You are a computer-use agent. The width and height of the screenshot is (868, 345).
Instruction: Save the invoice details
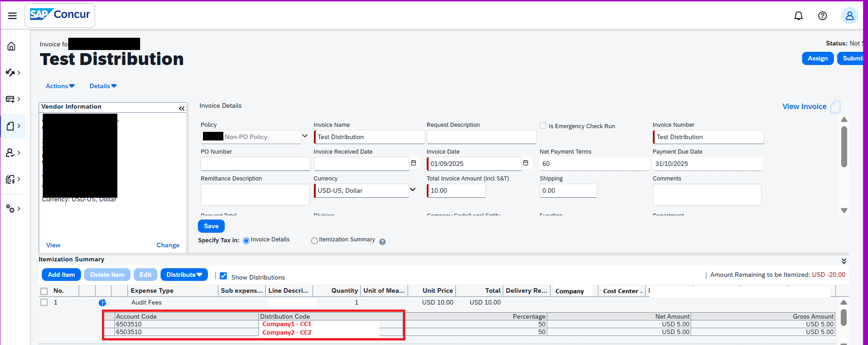211,226
